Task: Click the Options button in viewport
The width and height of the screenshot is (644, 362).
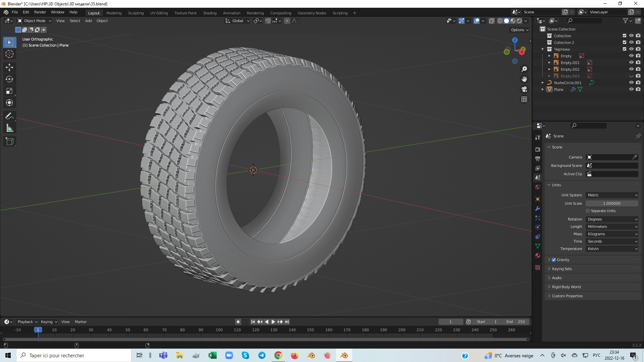Action: click(x=519, y=30)
